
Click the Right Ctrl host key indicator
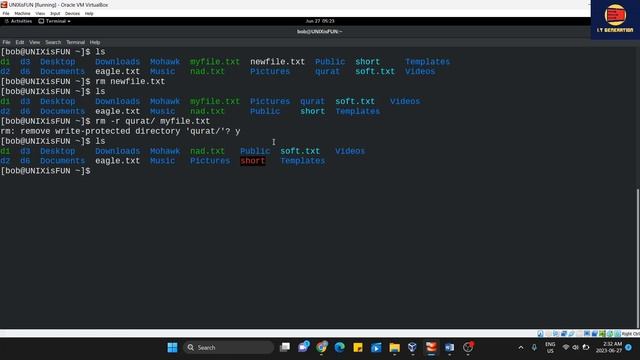(x=631, y=333)
